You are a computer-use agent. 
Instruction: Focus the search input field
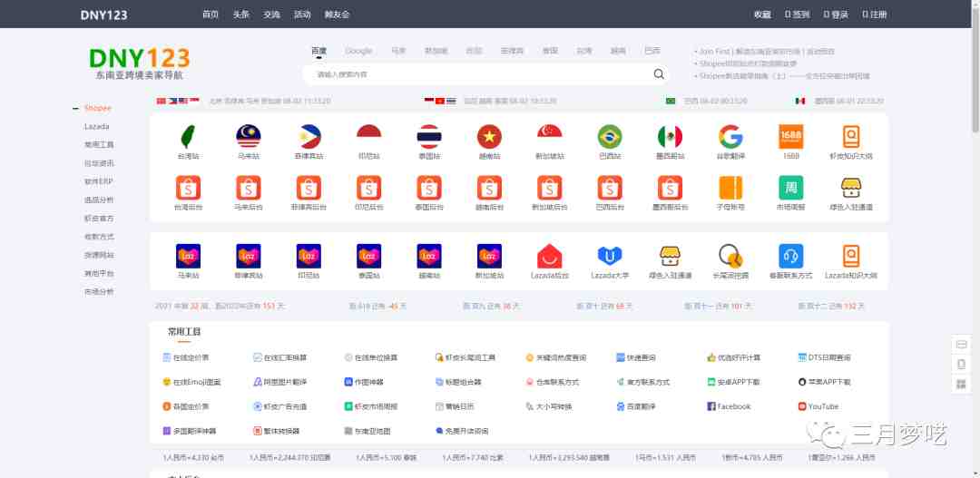point(485,74)
